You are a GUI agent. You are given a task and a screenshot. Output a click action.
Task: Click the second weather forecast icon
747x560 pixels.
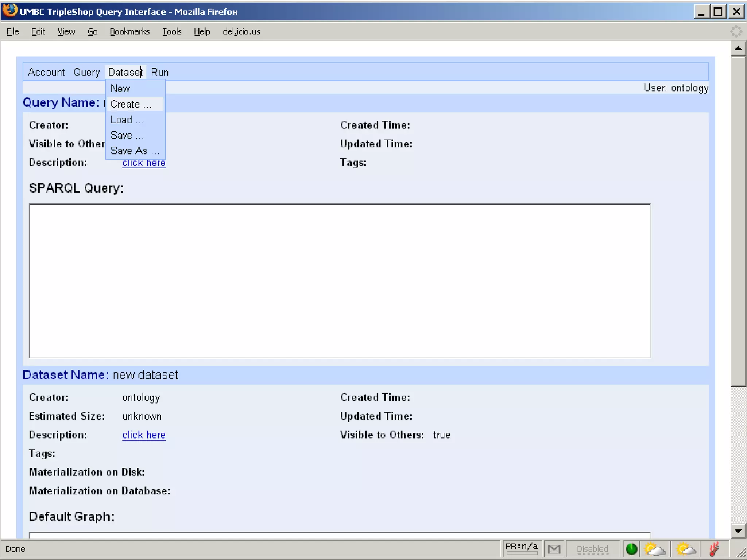(685, 549)
